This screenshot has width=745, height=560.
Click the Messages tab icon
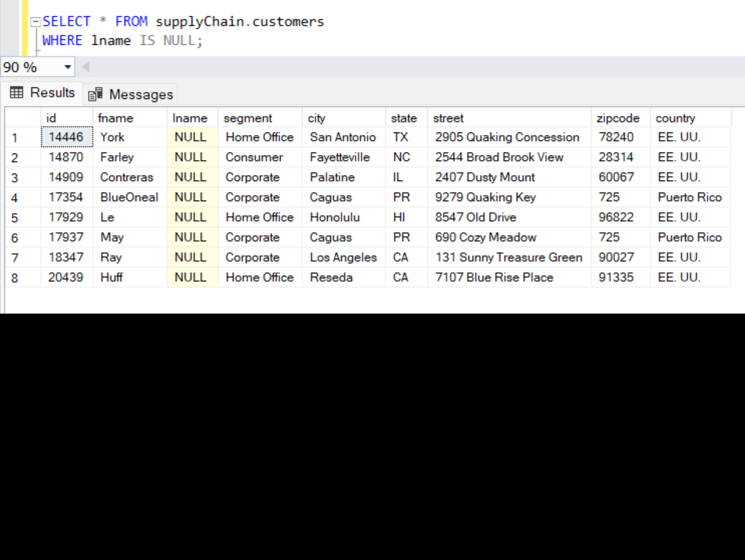coord(95,95)
